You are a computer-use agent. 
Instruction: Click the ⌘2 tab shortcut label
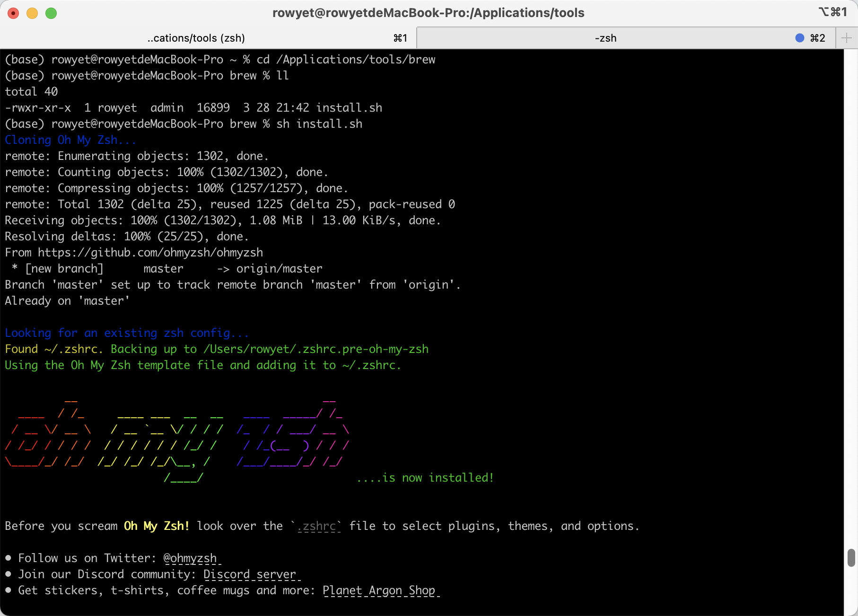(x=818, y=38)
